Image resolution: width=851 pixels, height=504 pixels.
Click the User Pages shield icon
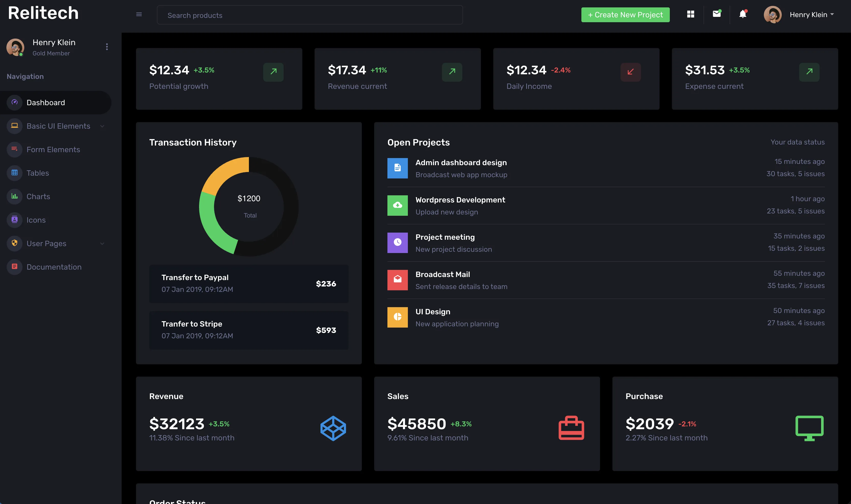[15, 243]
